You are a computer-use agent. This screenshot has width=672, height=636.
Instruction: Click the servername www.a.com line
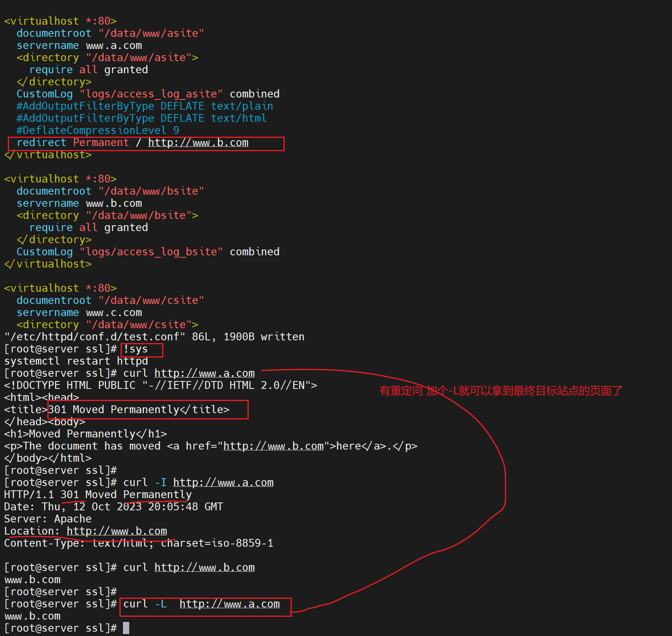coord(79,45)
